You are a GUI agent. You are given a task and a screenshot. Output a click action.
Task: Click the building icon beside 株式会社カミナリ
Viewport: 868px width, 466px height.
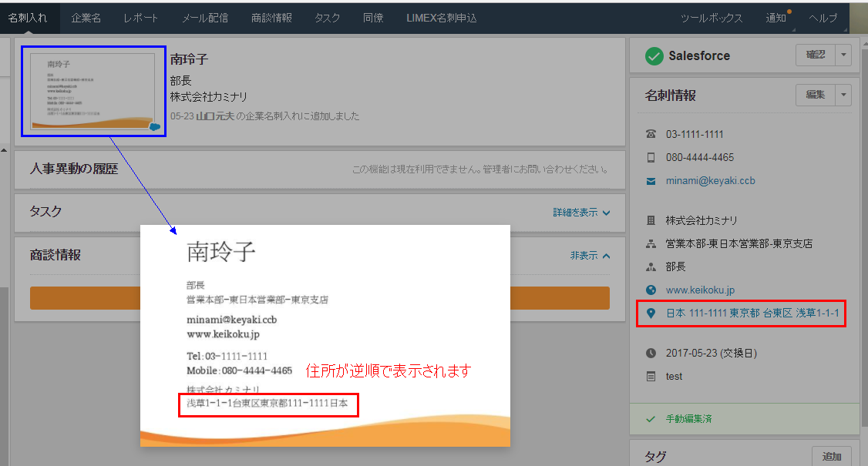tap(651, 220)
